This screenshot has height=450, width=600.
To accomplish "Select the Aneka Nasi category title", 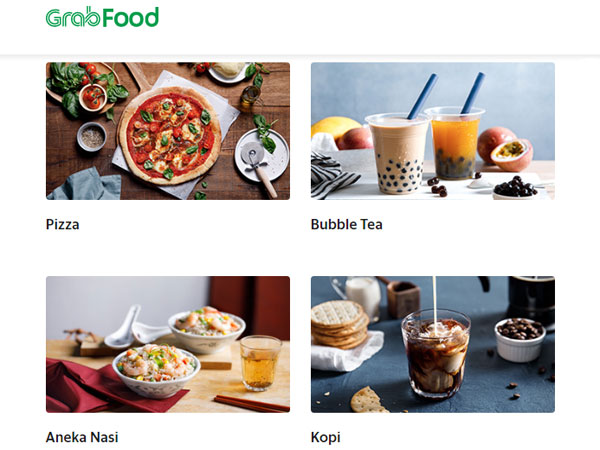I will (x=82, y=437).
